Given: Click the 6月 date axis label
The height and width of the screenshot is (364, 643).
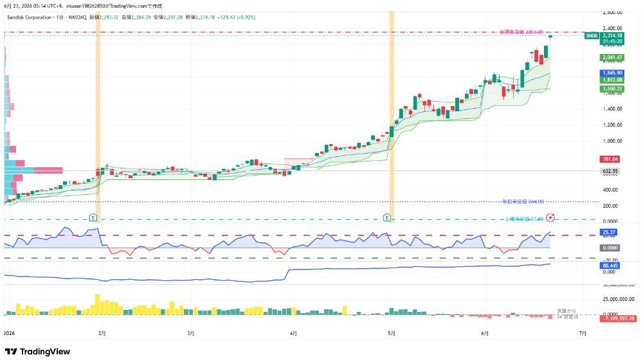Looking at the screenshot, I should point(485,333).
